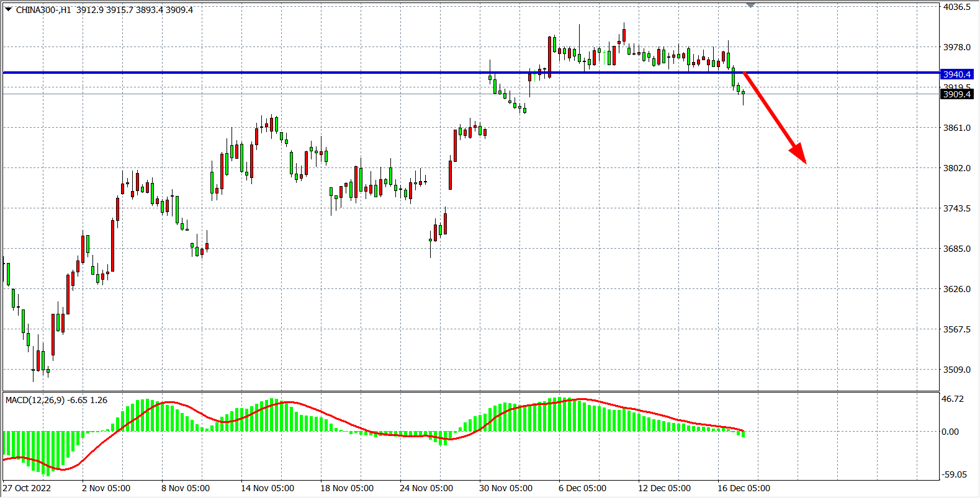The height and width of the screenshot is (498, 980).
Task: Click the 6 Dec 05:00 time label
Action: tap(582, 488)
